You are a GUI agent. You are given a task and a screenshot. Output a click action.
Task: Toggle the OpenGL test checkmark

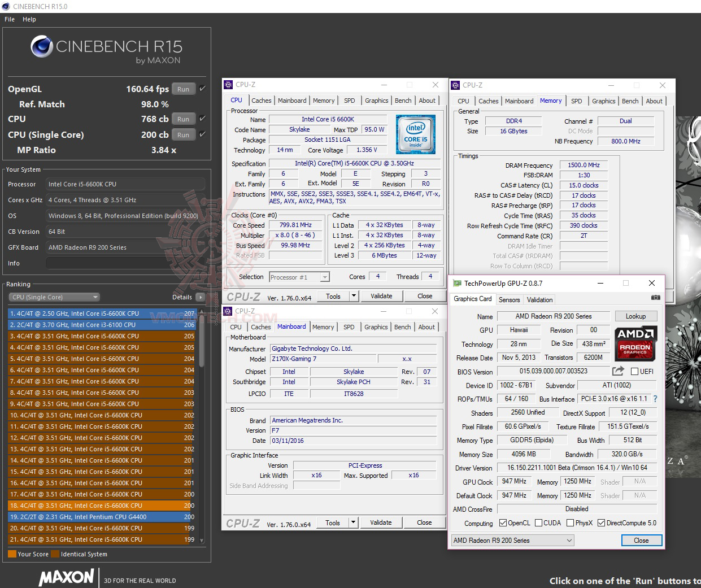click(202, 89)
